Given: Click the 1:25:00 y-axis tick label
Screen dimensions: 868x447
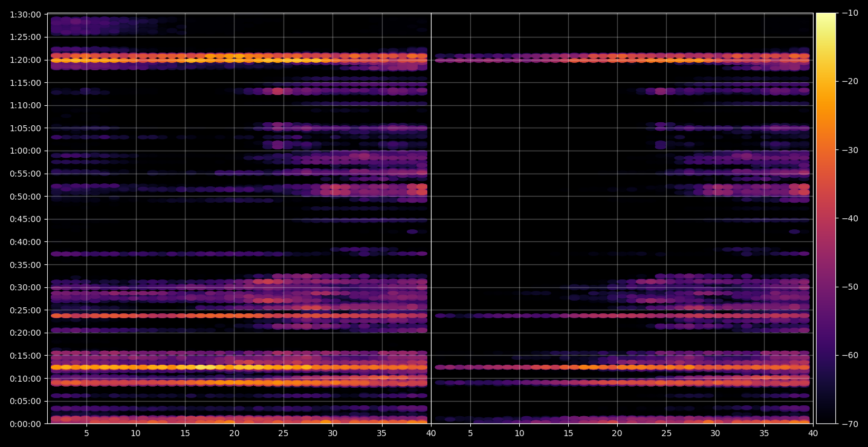Looking at the screenshot, I should click(25, 37).
